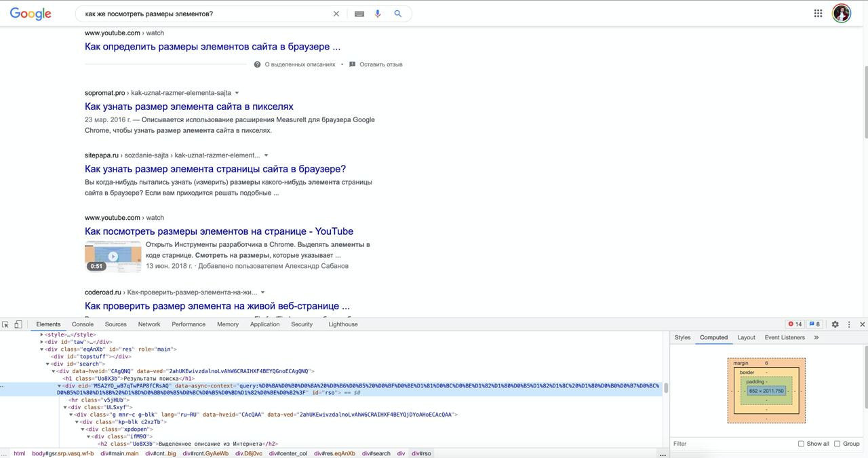Open the Memory tab
This screenshot has width=868, height=458.
pos(228,324)
